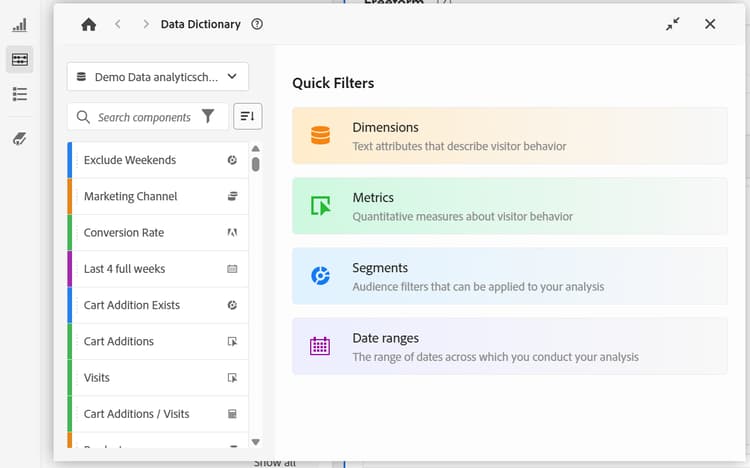Open visualizations panel in left rail
Viewport: 750px width, 468px height.
(20, 25)
